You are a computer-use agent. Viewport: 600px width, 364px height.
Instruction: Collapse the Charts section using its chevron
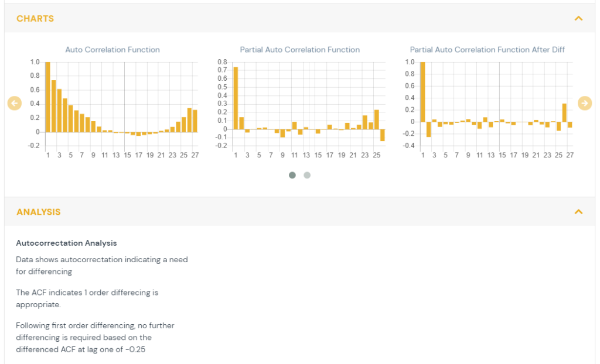[x=578, y=19]
